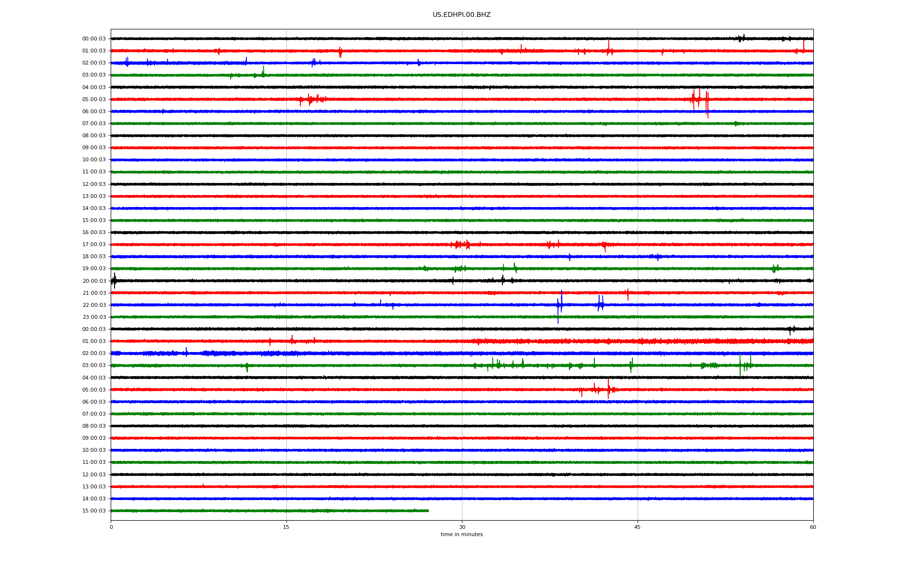Click the 15:00:03 label beside the short final trace
The height and width of the screenshot is (578, 924).
point(94,511)
